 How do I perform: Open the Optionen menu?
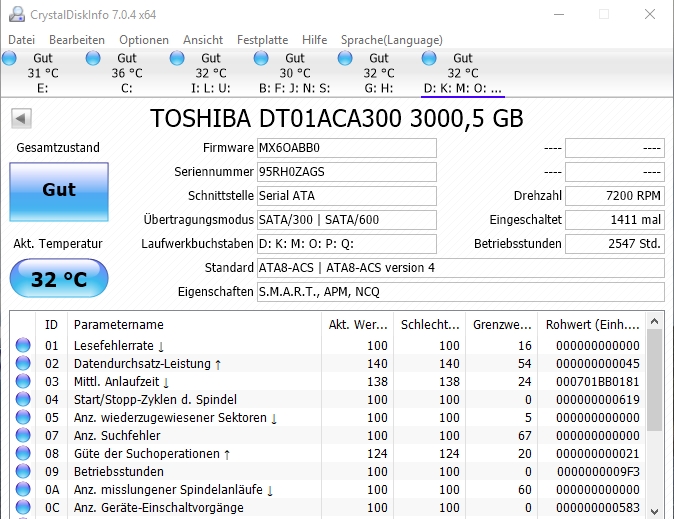tap(144, 40)
